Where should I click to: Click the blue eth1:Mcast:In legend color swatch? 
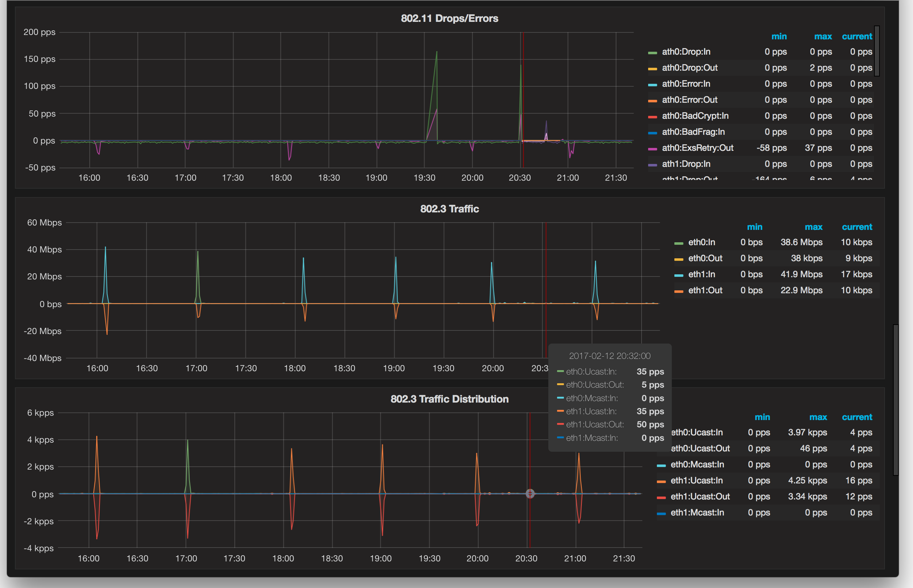click(x=661, y=514)
